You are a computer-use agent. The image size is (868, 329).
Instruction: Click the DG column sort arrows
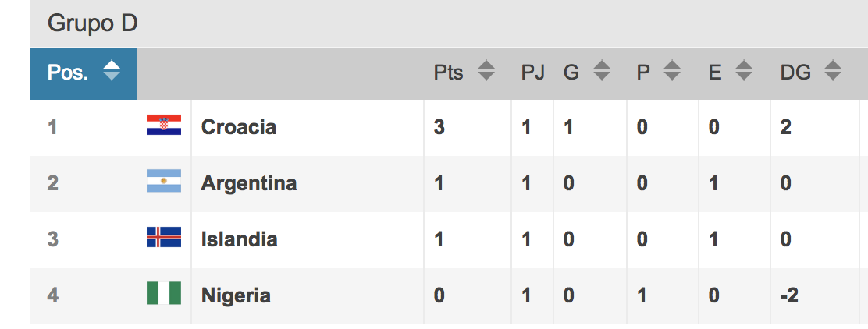(833, 70)
